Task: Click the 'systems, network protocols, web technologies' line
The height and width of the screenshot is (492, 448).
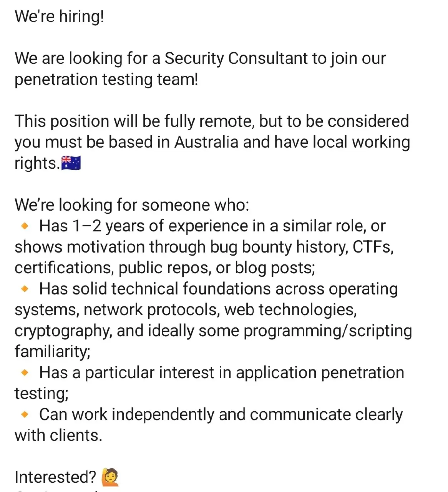Action: click(x=186, y=310)
